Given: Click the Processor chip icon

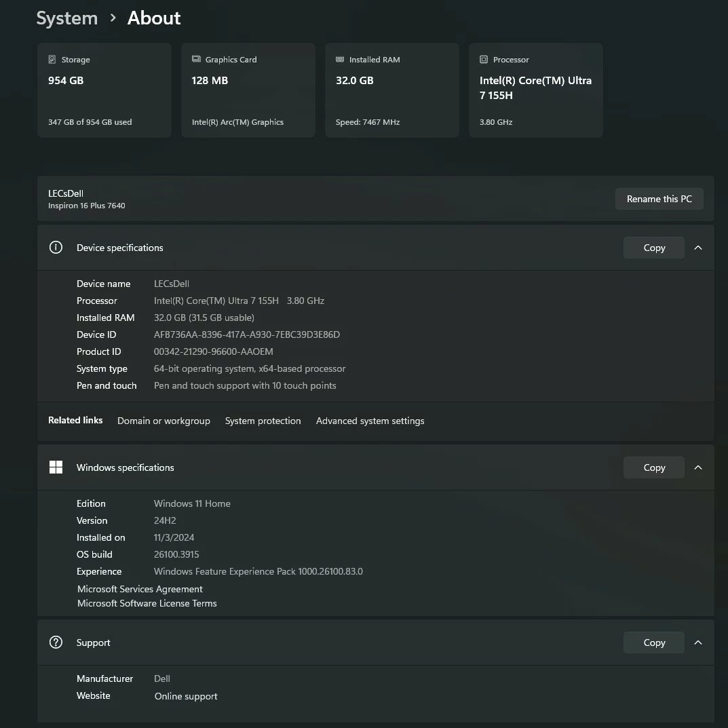Looking at the screenshot, I should coord(484,60).
